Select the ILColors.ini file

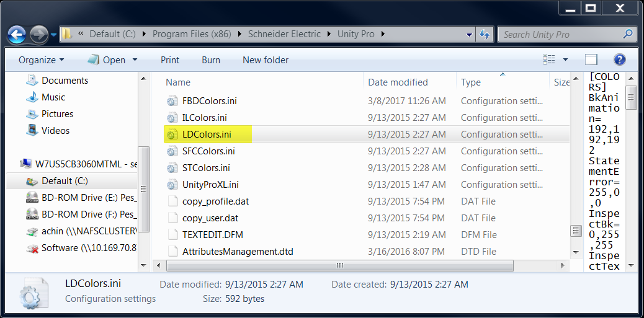[x=205, y=118]
